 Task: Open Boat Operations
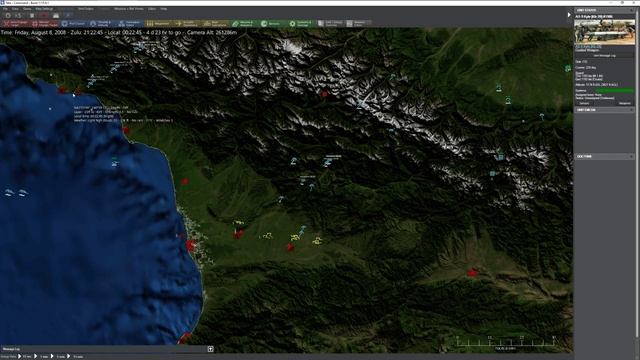[216, 24]
